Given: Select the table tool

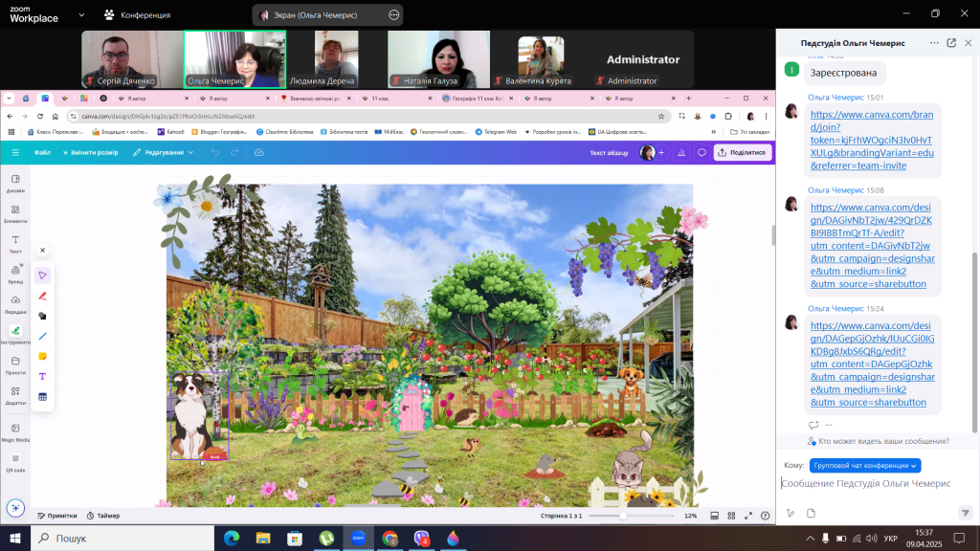Looking at the screenshot, I should pyautogui.click(x=42, y=397).
